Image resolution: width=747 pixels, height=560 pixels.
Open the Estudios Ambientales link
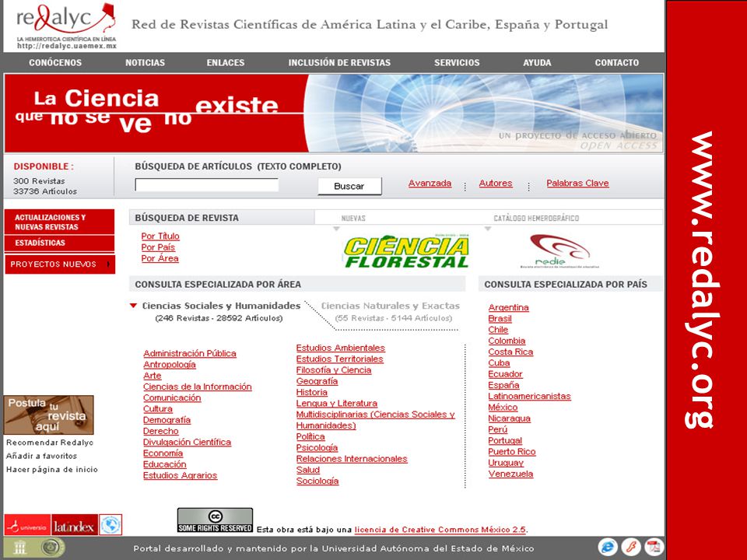pos(341,348)
